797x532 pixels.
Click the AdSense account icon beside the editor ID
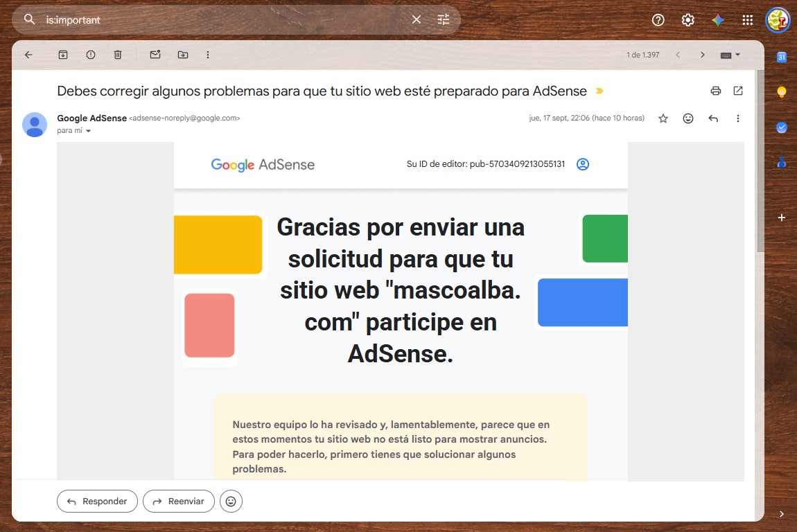(x=582, y=164)
